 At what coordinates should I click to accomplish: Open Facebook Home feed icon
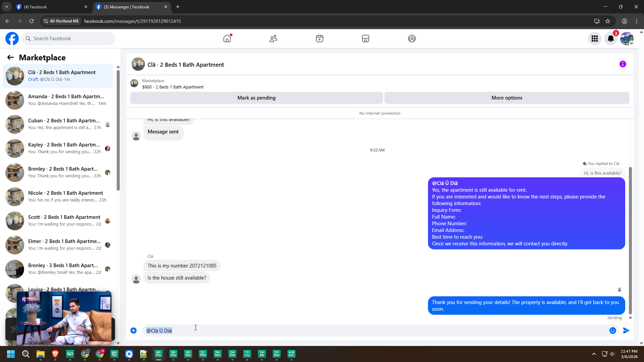click(x=227, y=39)
